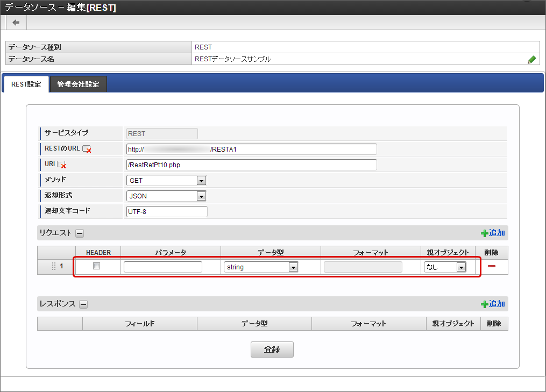Focus the URI input field
The width and height of the screenshot is (546, 392).
click(x=251, y=165)
